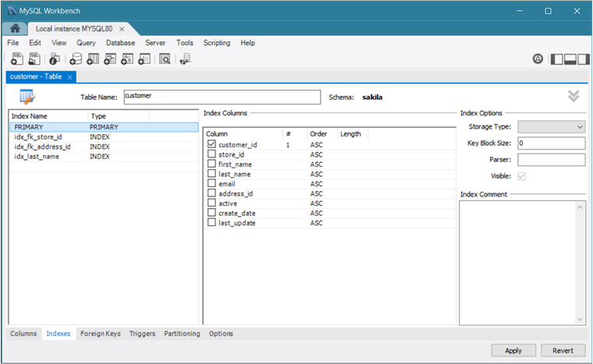Open the Database menu

point(120,43)
